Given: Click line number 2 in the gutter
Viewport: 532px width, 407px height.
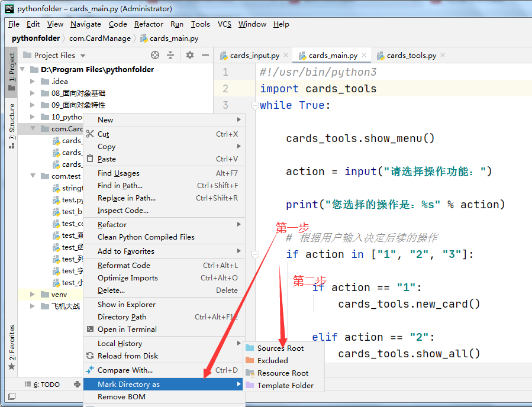Looking at the screenshot, I should (225, 89).
